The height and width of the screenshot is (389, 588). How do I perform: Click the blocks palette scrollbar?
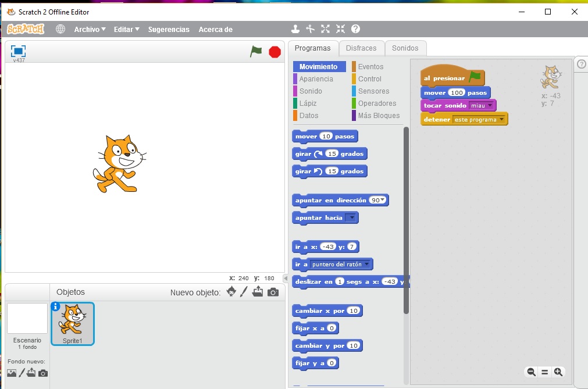click(405, 204)
